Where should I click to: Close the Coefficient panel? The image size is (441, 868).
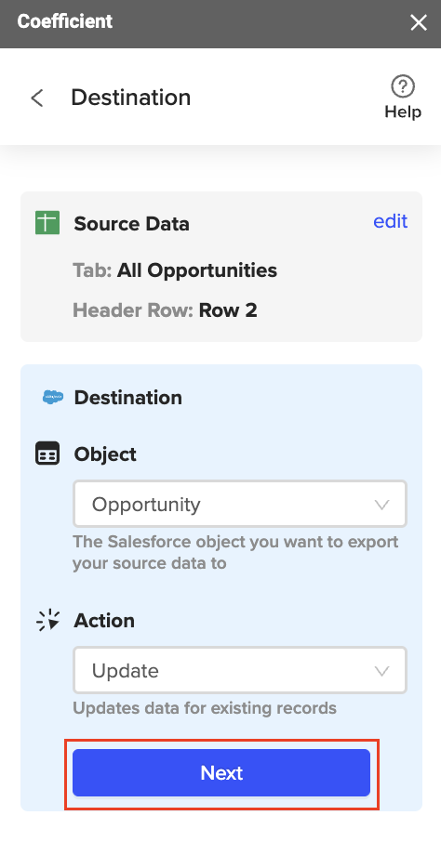click(x=419, y=22)
